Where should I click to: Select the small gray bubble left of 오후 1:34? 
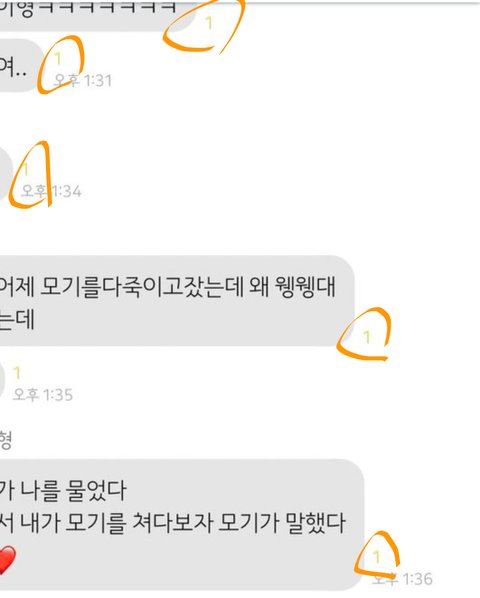click(x=5, y=173)
